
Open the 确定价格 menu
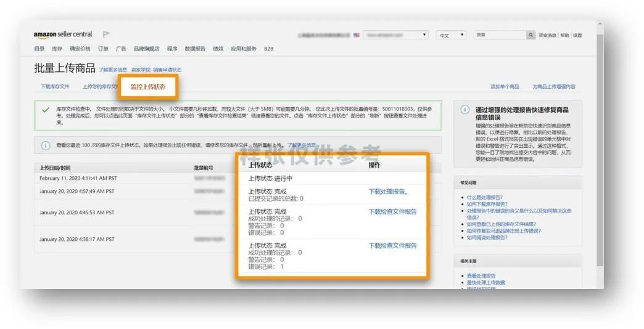point(80,49)
